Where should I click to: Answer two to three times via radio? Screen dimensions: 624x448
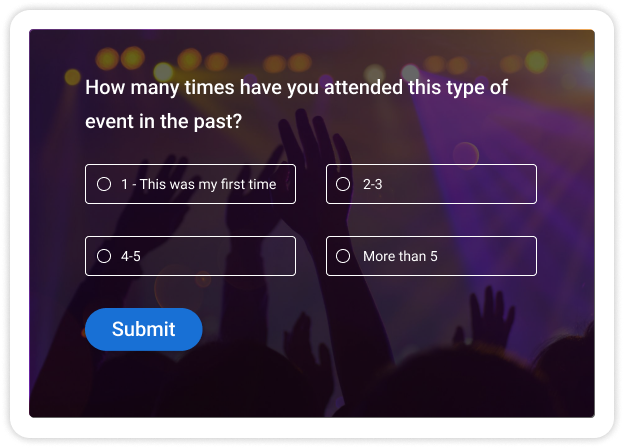pos(343,184)
